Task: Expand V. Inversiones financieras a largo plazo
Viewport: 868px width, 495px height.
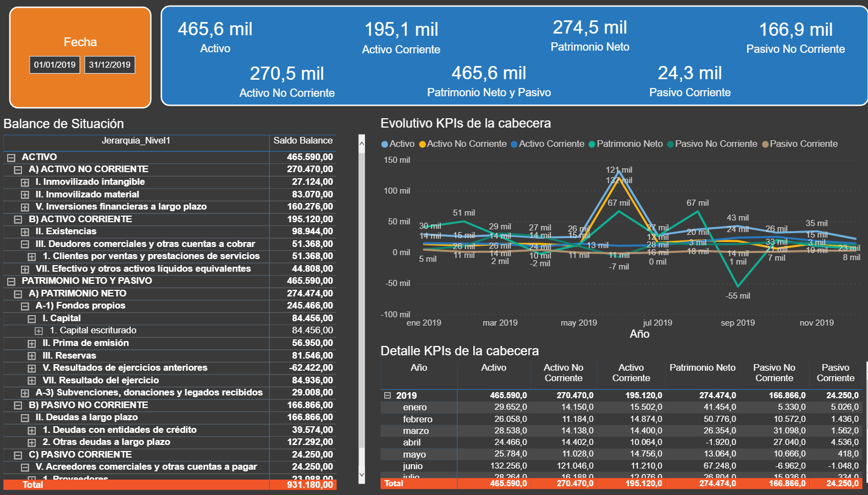Action: pyautogui.click(x=25, y=207)
